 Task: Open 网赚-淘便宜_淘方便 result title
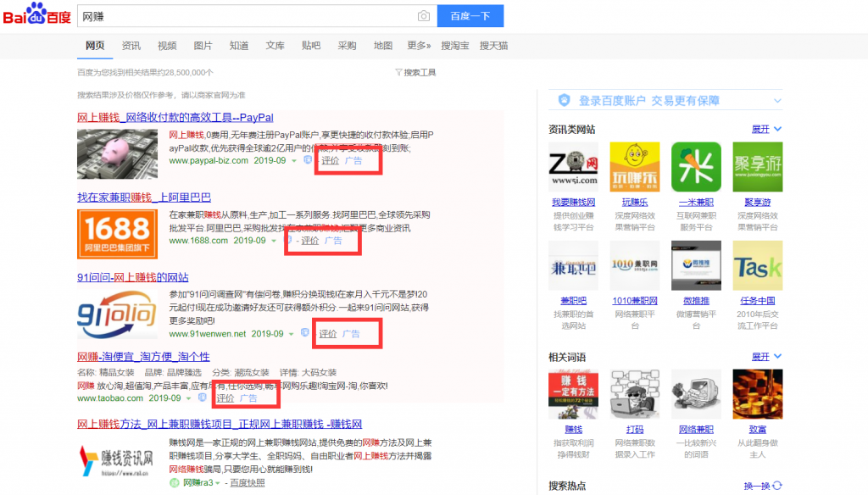[143, 357]
